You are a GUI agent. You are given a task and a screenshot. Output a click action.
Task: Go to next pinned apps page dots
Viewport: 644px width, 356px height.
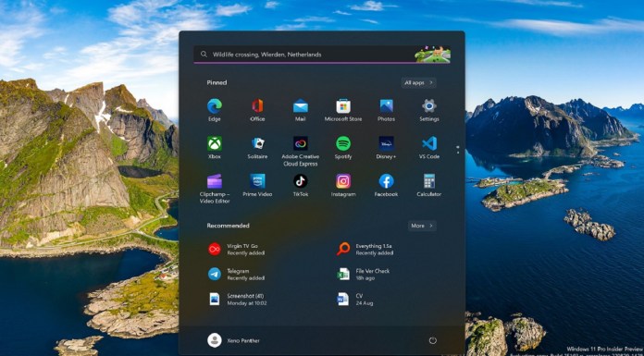pos(458,150)
